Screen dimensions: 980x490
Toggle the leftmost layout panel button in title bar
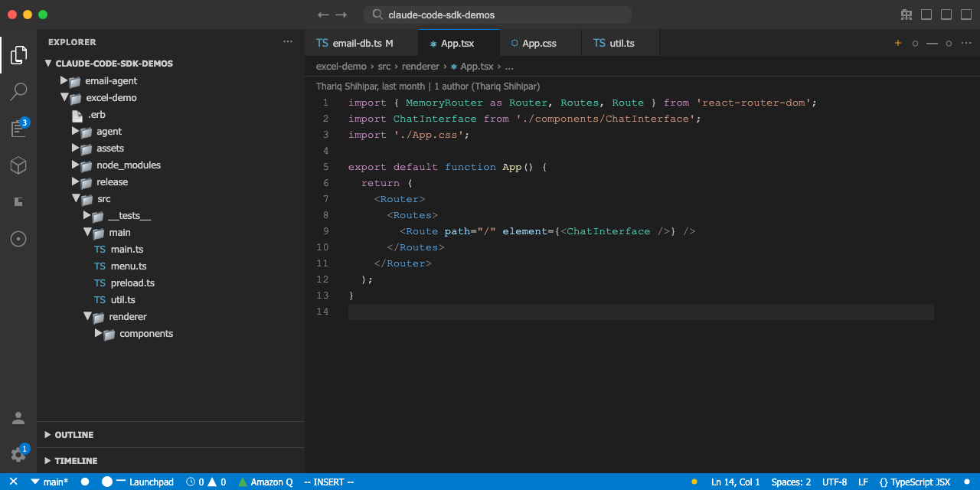click(x=926, y=15)
